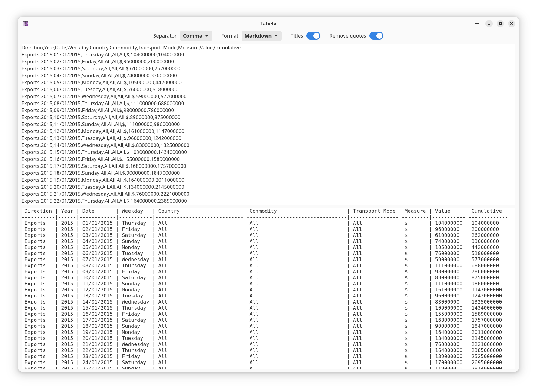
Task: Maximize the Tabëla window
Action: (x=500, y=24)
